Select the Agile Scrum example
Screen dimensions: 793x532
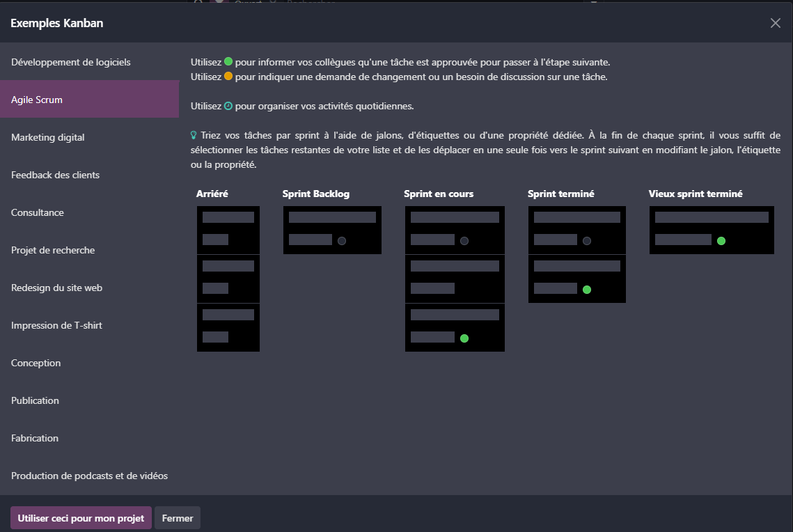(37, 100)
